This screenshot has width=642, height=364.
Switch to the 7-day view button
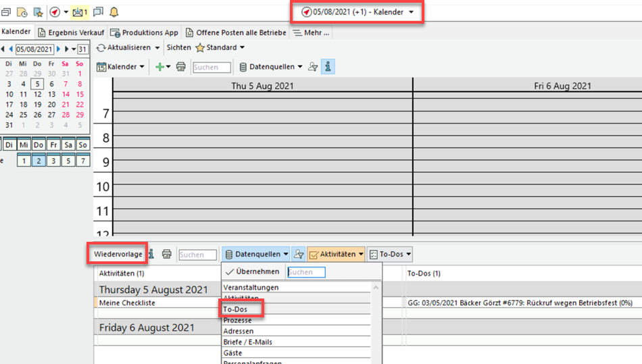(82, 161)
